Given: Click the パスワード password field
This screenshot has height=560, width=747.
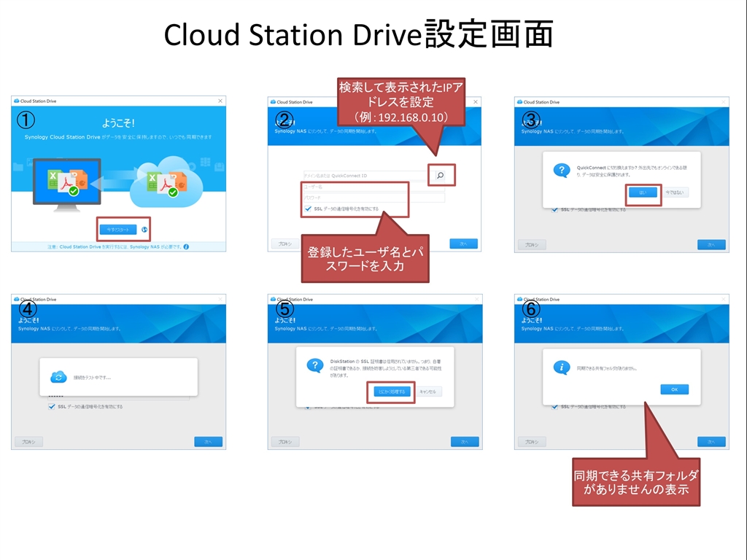Looking at the screenshot, I should pos(374,197).
